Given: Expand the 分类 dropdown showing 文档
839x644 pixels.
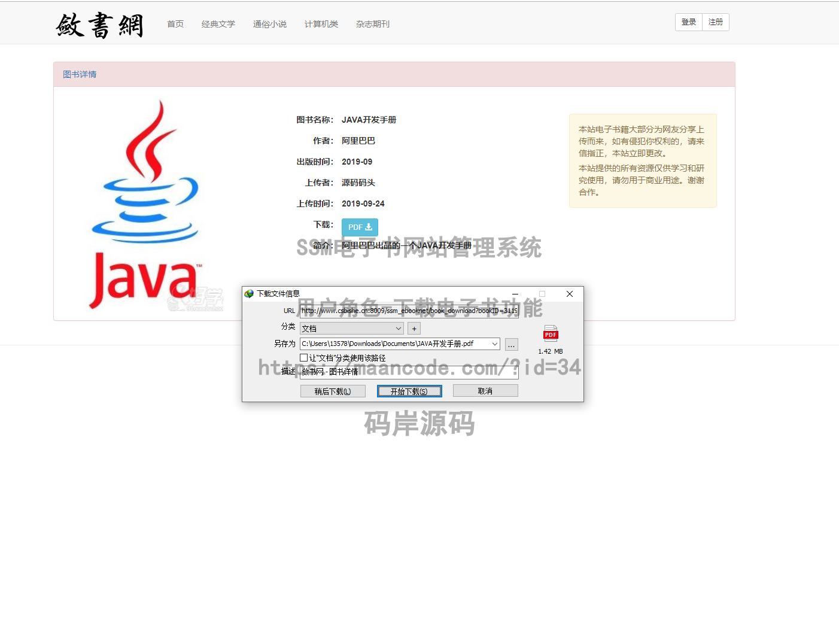Looking at the screenshot, I should 352,329.
